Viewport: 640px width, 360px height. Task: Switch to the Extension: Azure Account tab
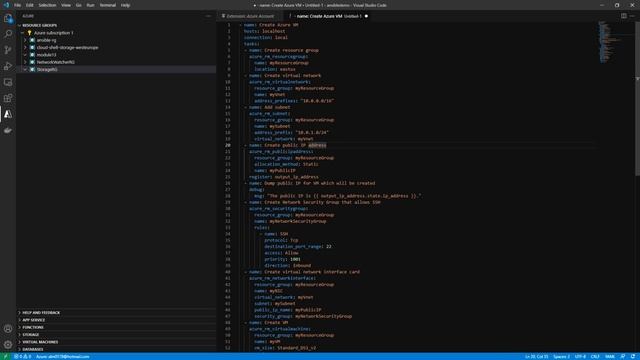[250, 16]
